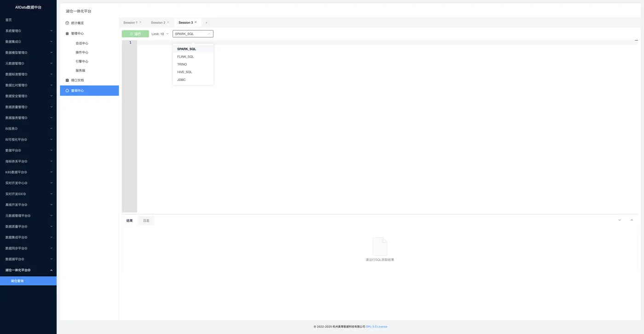This screenshot has height=334, width=644.
Task: Run the query with the 运行 button
Action: pos(135,34)
